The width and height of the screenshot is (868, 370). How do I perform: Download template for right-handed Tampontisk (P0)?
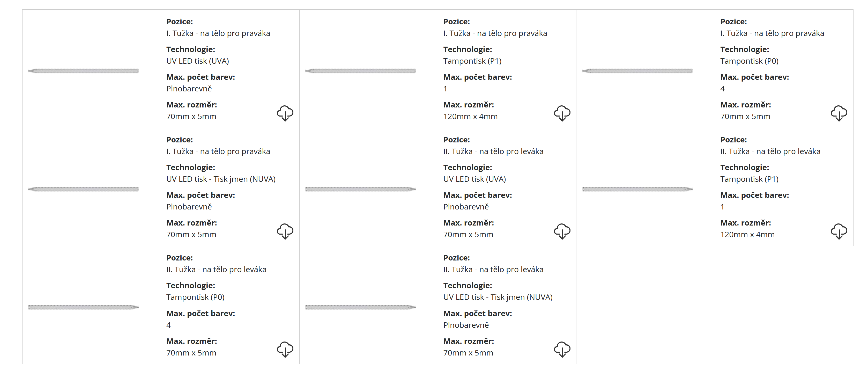[x=839, y=113]
